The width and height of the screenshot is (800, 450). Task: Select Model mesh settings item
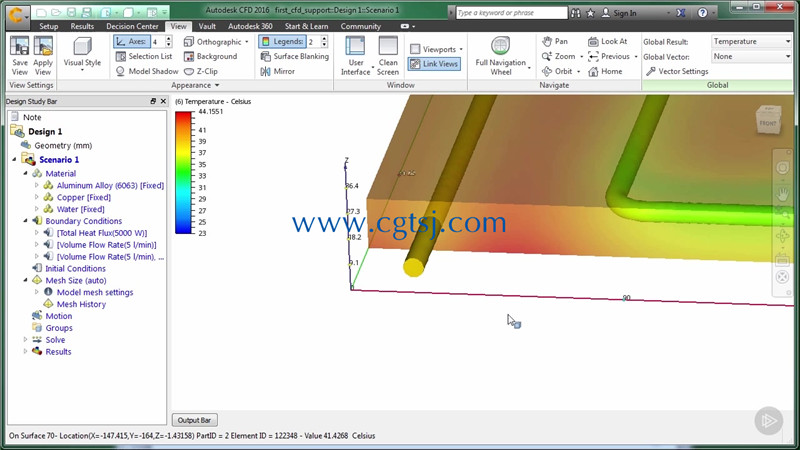(x=95, y=292)
